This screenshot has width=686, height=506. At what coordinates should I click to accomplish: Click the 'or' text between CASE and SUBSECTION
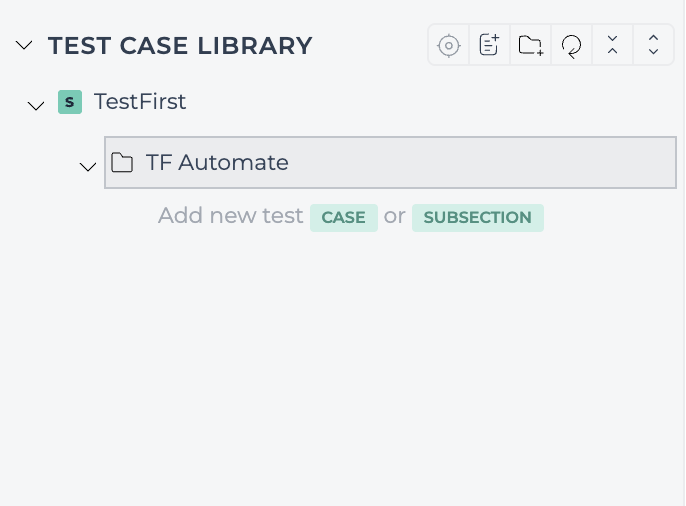(x=395, y=216)
